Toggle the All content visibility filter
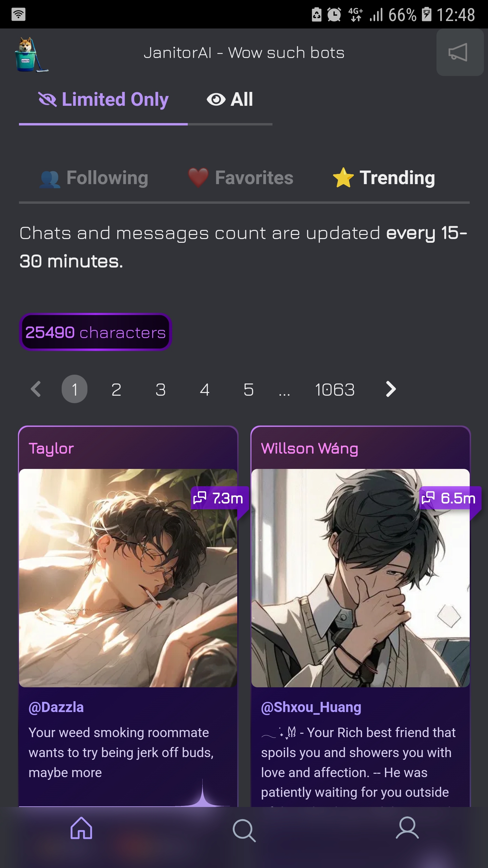The width and height of the screenshot is (488, 868). point(230,100)
